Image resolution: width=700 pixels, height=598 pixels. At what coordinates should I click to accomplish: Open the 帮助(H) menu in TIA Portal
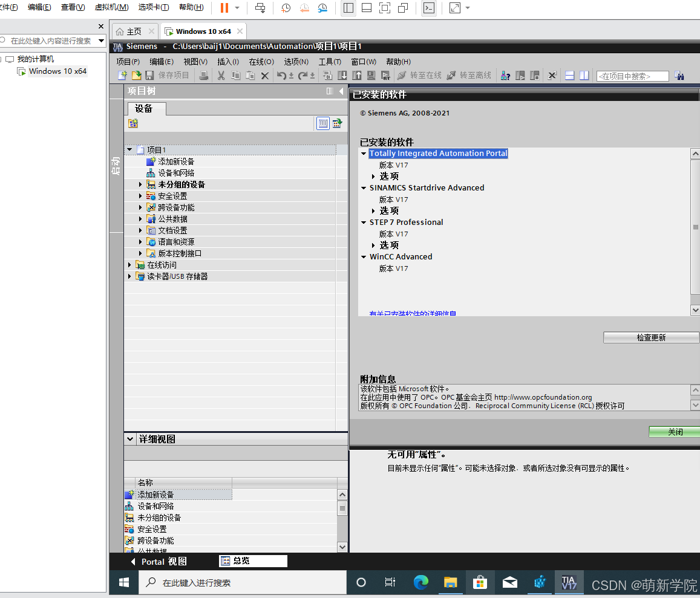[398, 62]
